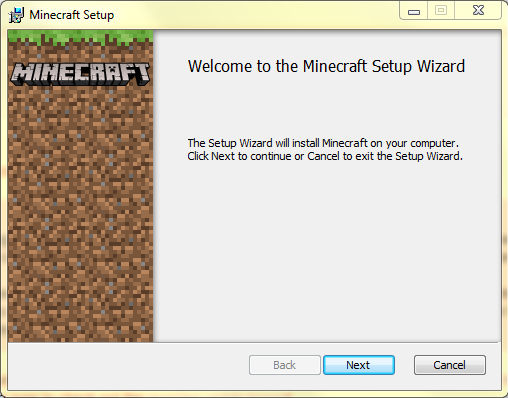
Task: Minimize the Minecraft Setup window
Action: coord(414,11)
